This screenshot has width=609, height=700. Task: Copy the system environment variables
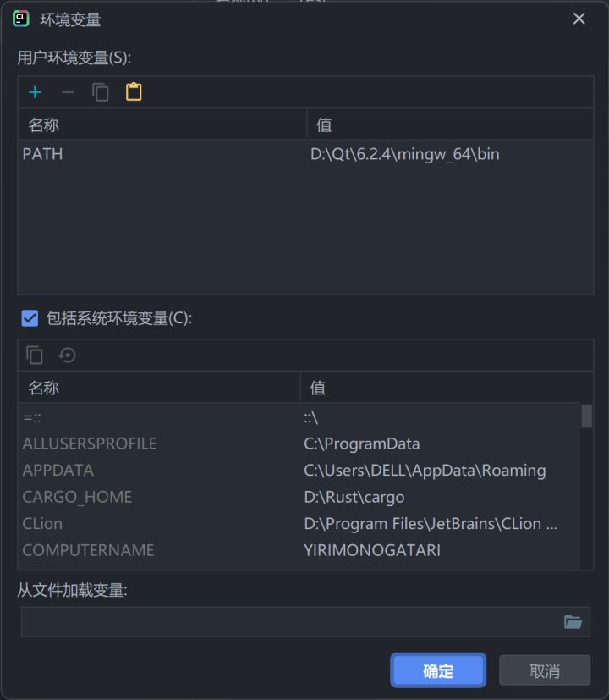[x=34, y=355]
